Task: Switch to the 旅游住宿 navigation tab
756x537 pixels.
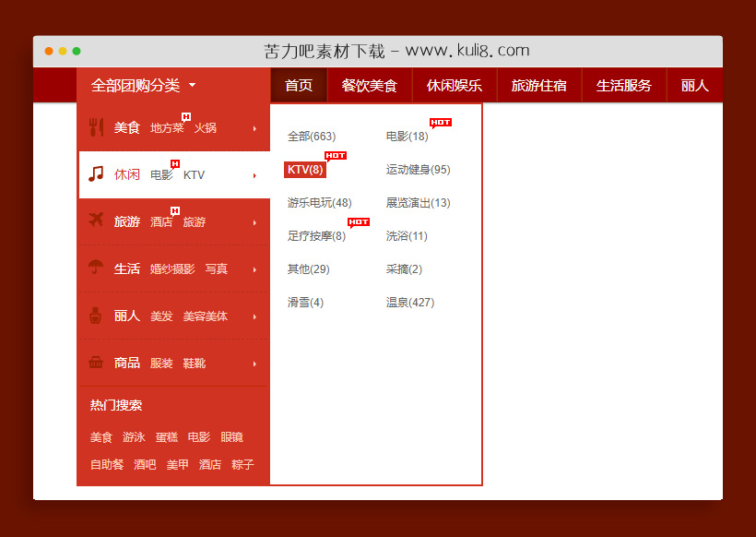Action: (x=539, y=86)
